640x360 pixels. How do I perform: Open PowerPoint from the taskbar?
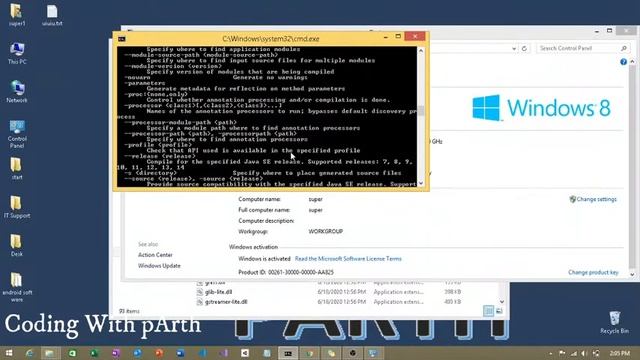click(x=159, y=353)
